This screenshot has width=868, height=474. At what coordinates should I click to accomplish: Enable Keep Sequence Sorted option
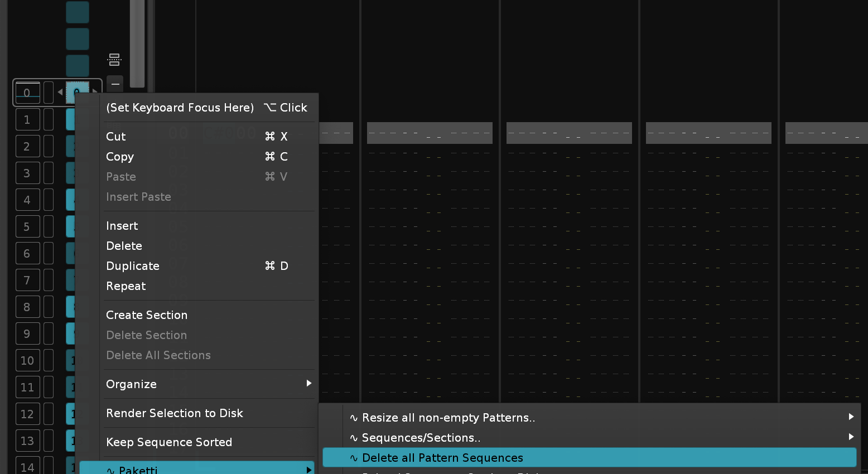(169, 442)
